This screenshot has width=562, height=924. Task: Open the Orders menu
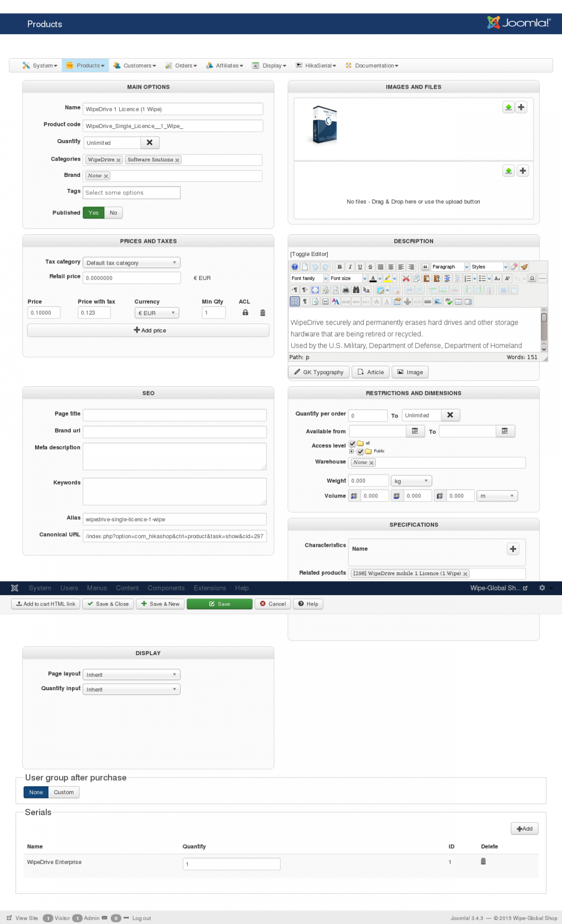[x=181, y=66]
